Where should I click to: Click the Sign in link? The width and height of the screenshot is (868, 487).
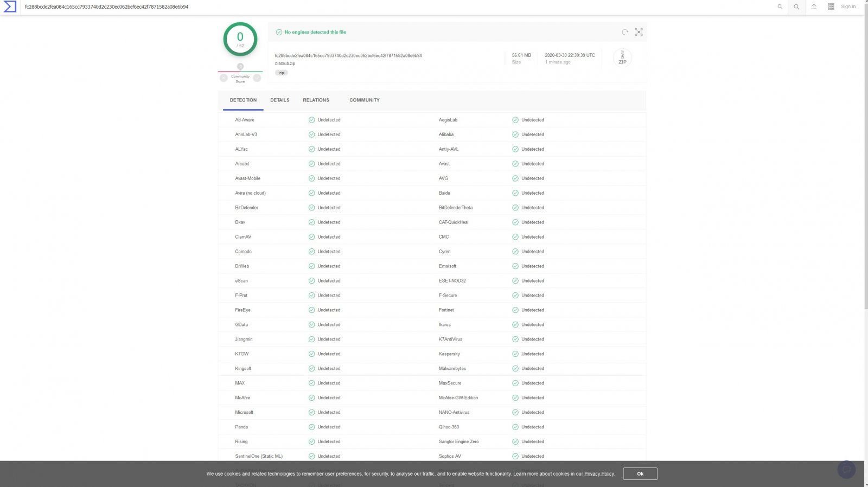click(848, 7)
